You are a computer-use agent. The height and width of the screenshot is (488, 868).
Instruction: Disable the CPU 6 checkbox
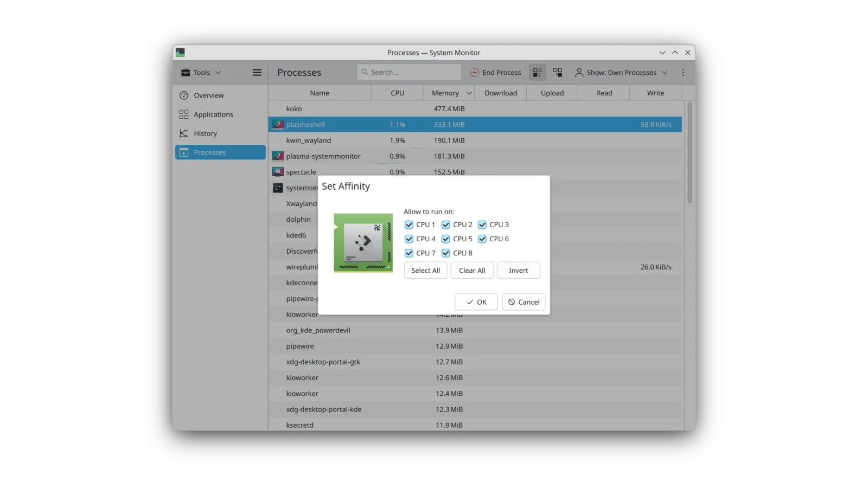[x=482, y=239]
